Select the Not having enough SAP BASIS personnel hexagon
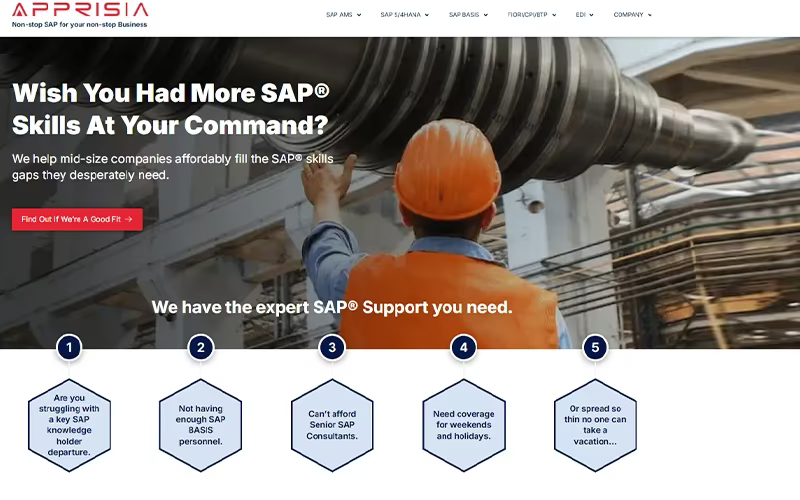The height and width of the screenshot is (500, 800). pos(201,425)
